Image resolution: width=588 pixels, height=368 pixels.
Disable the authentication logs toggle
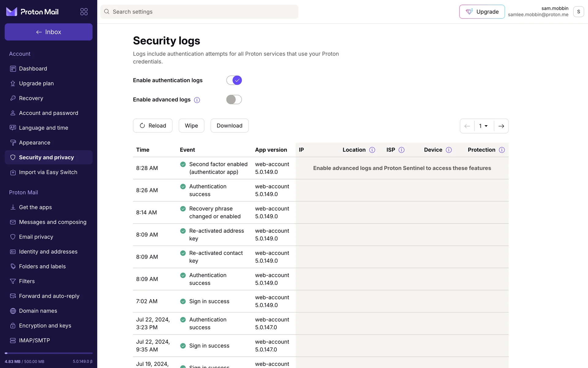point(234,80)
